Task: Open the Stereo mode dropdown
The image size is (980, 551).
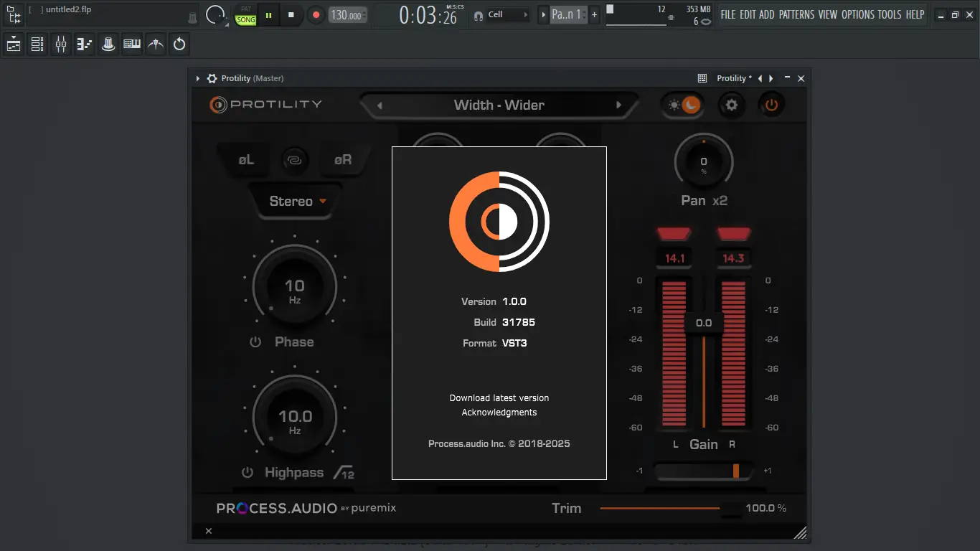Action: coord(296,201)
